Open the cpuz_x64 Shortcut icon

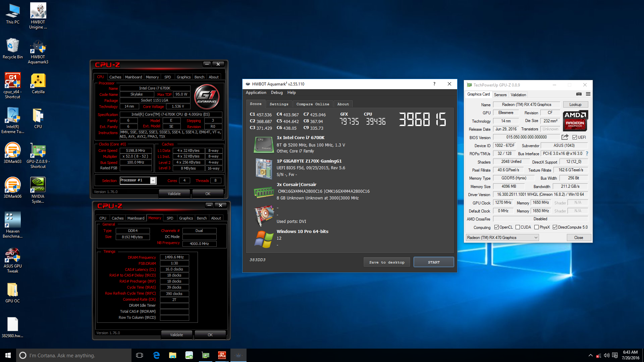(x=13, y=86)
